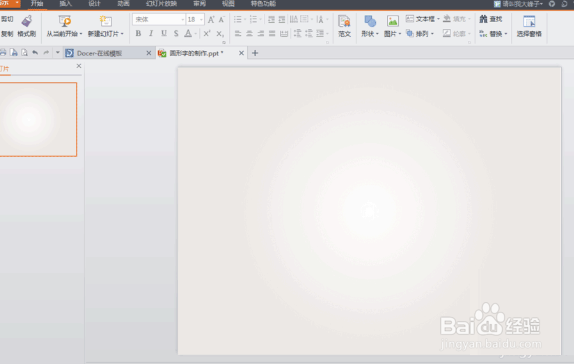Apply superscript formatting
The width and height of the screenshot is (574, 364).
coord(207,33)
